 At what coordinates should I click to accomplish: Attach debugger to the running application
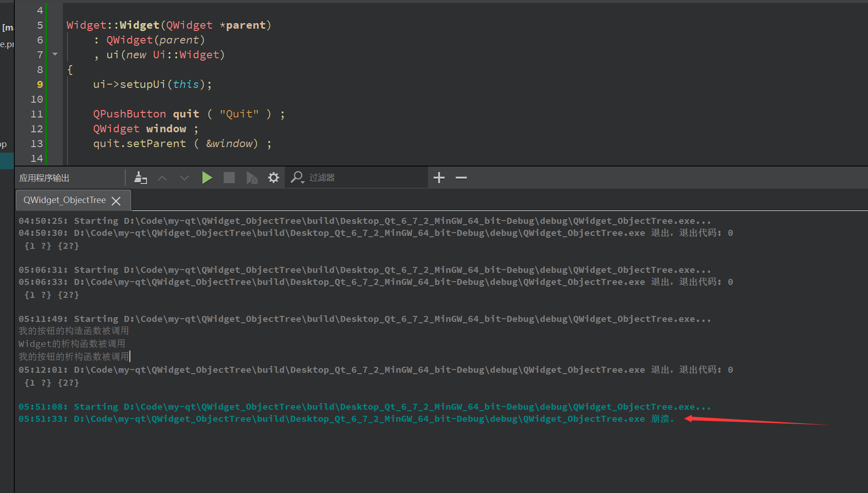(x=251, y=178)
